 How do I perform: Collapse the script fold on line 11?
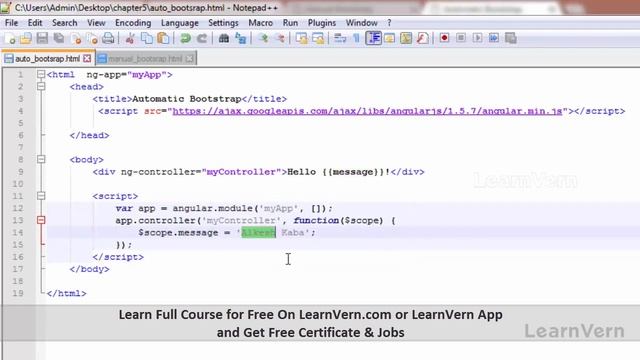click(x=41, y=196)
